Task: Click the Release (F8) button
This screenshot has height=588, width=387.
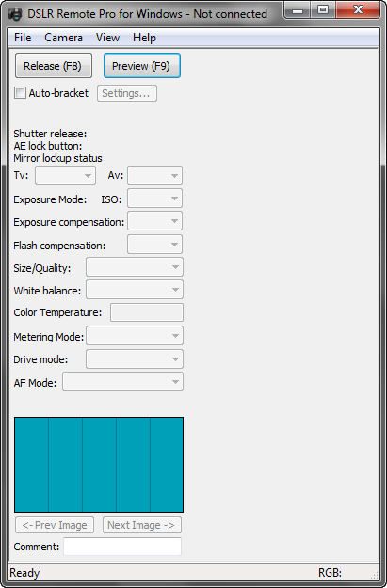Action: pyautogui.click(x=54, y=66)
